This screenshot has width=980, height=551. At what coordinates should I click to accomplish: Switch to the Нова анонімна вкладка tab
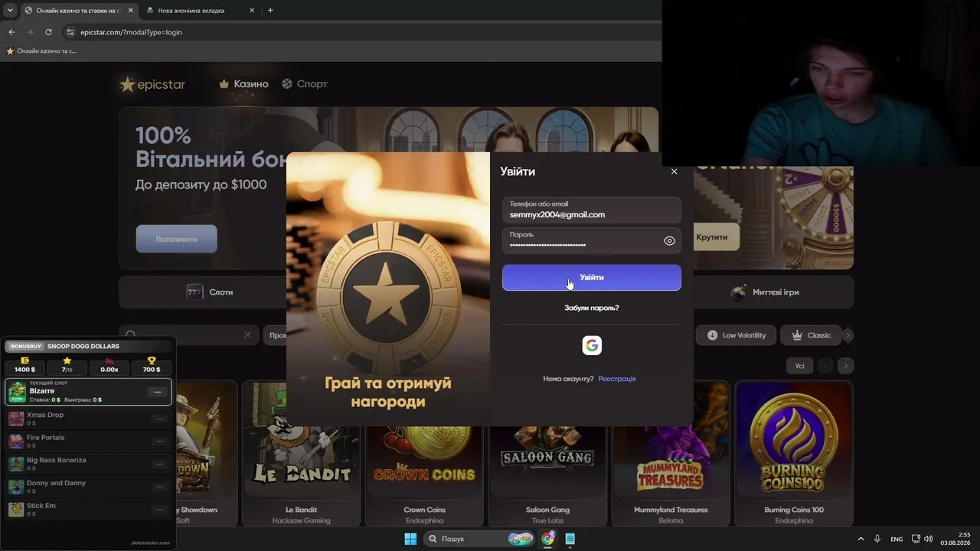pyautogui.click(x=200, y=11)
